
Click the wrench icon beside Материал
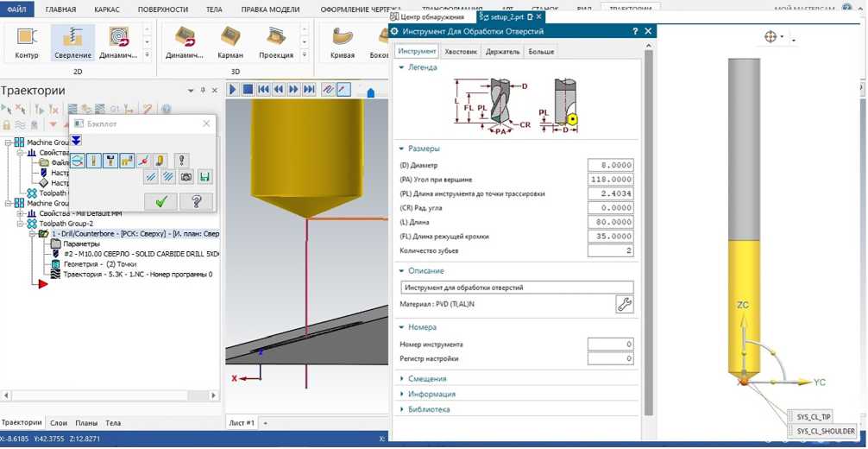click(x=624, y=304)
